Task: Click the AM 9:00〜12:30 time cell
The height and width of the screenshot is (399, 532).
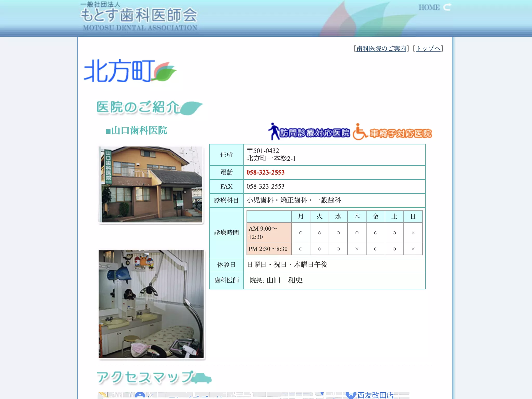Action: [x=269, y=233]
